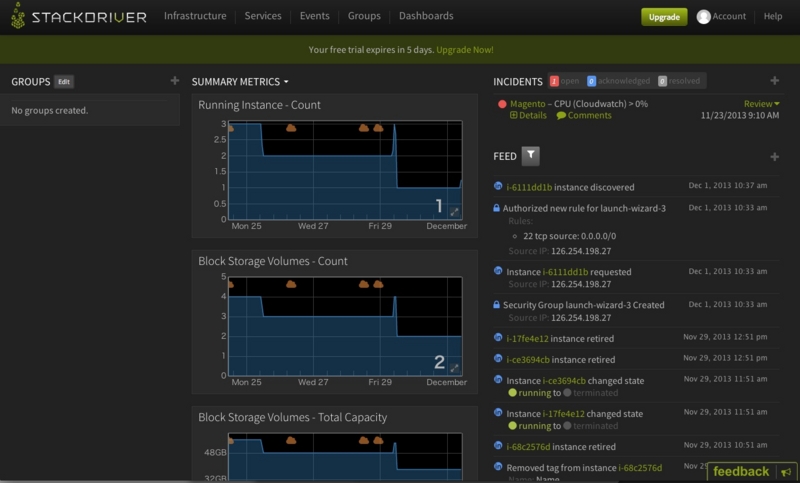The width and height of the screenshot is (800, 483).
Task: Click the event icon beside i-17fe4e12 changed state
Action: tap(498, 413)
